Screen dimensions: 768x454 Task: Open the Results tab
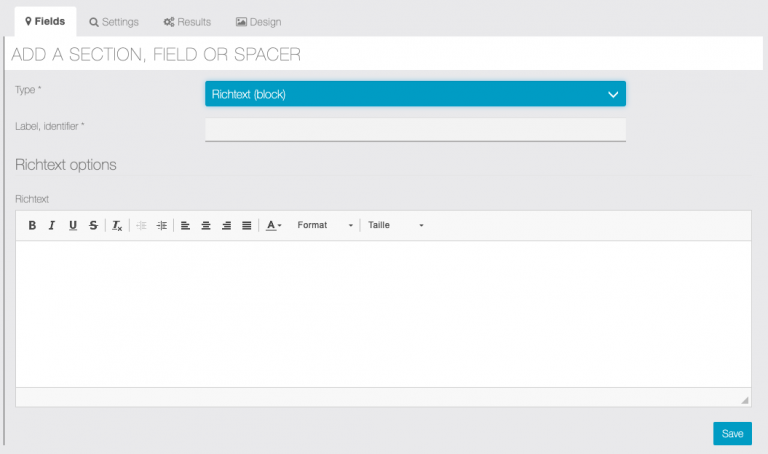pyautogui.click(x=187, y=21)
